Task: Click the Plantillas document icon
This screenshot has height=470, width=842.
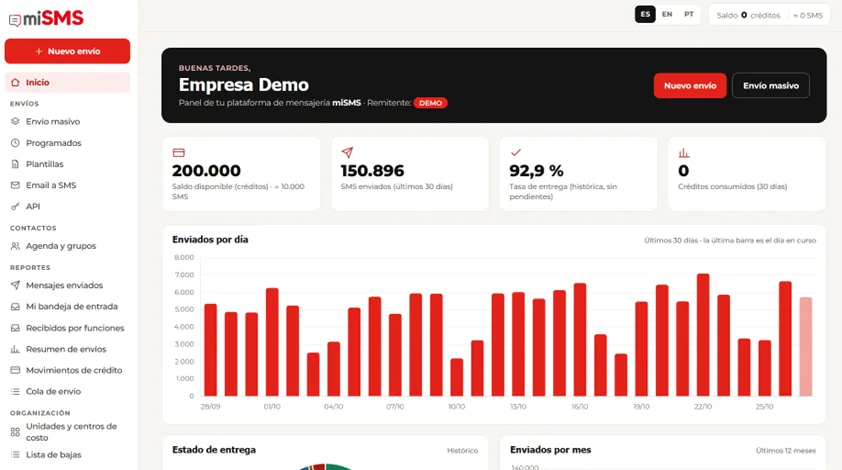Action: pos(15,164)
